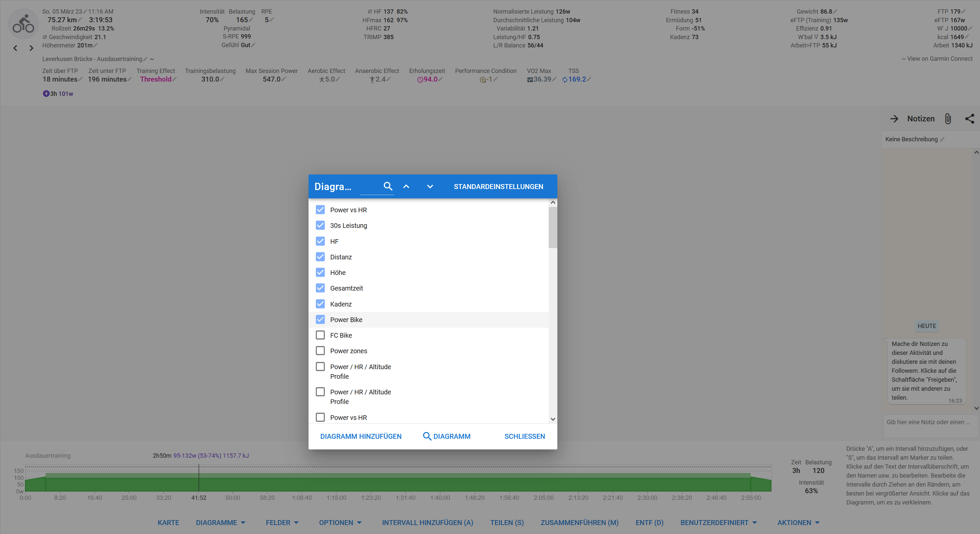
Task: Uncheck the Gesamtzeit checkbox
Action: click(320, 288)
